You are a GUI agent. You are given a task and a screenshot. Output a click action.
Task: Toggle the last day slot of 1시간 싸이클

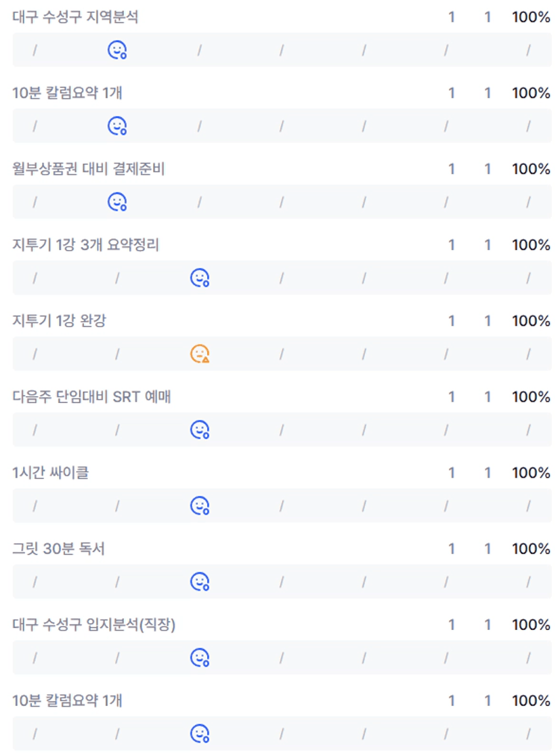(x=528, y=505)
